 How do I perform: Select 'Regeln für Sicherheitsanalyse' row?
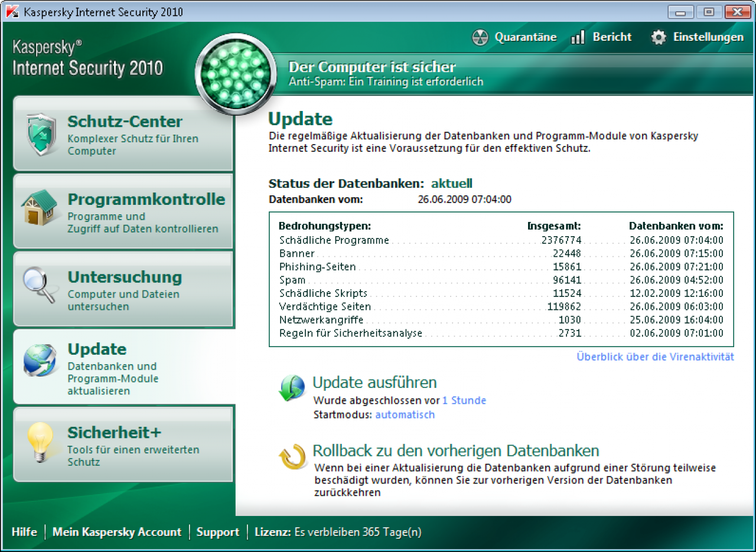(x=501, y=333)
